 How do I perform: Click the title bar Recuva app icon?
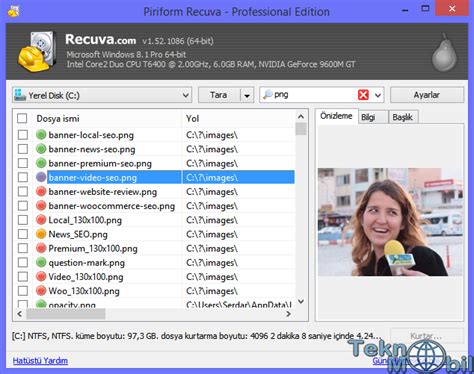14,11
